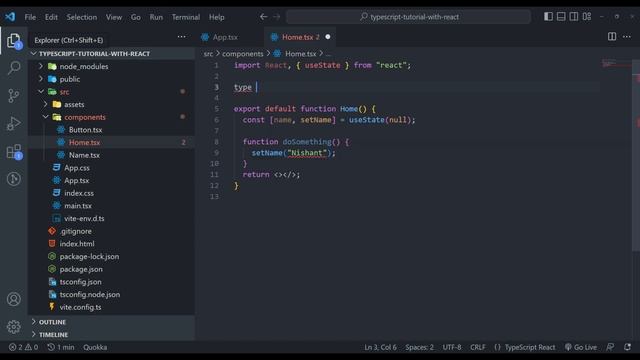The width and height of the screenshot is (640, 360).
Task: Open the notifications bell icon
Action: (x=627, y=347)
